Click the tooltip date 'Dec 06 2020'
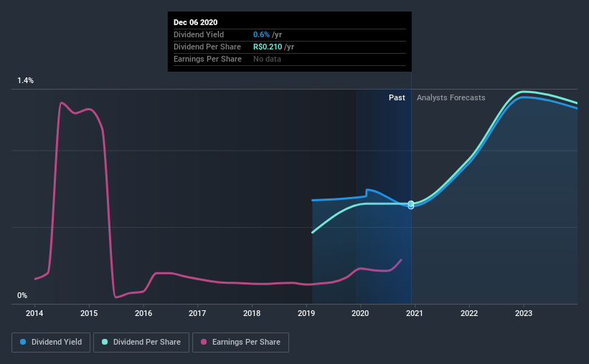The width and height of the screenshot is (589, 364). (195, 22)
